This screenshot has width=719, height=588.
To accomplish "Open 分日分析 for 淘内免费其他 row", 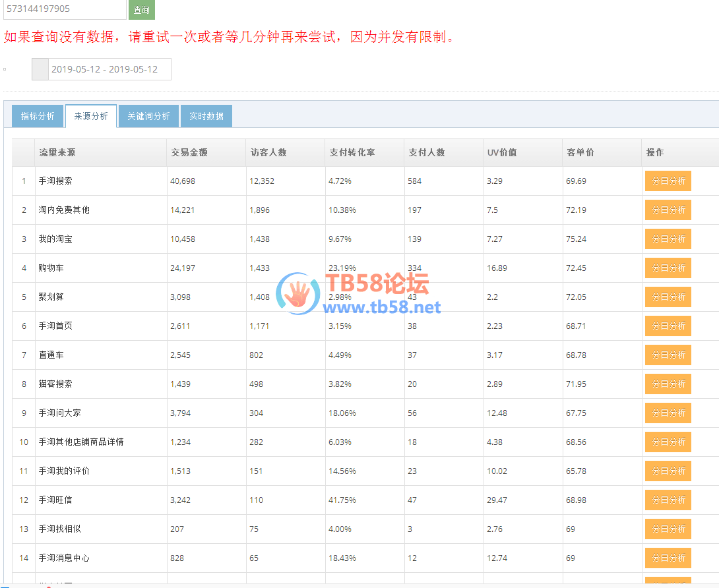I will (x=668, y=210).
